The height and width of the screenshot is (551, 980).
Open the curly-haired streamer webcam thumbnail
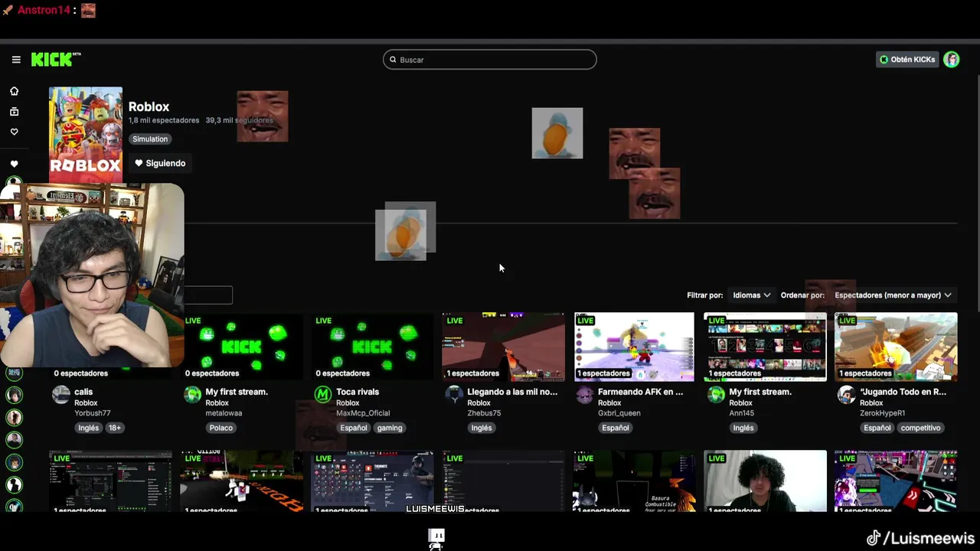[x=765, y=481]
